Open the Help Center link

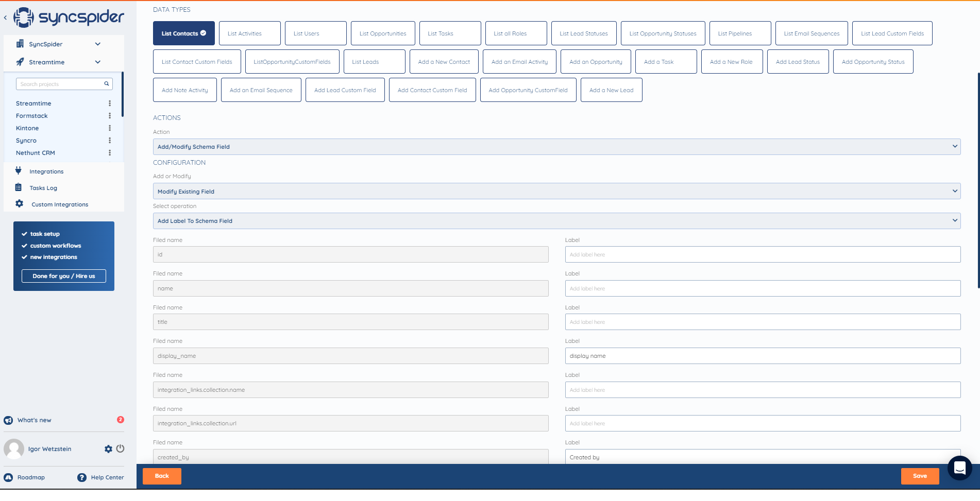[x=107, y=477]
